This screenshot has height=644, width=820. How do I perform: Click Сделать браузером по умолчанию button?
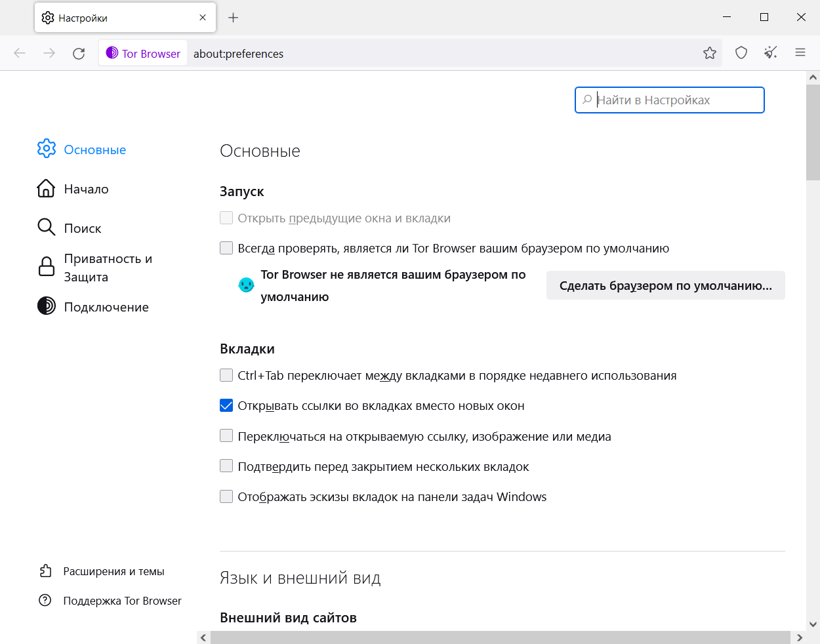pos(665,285)
